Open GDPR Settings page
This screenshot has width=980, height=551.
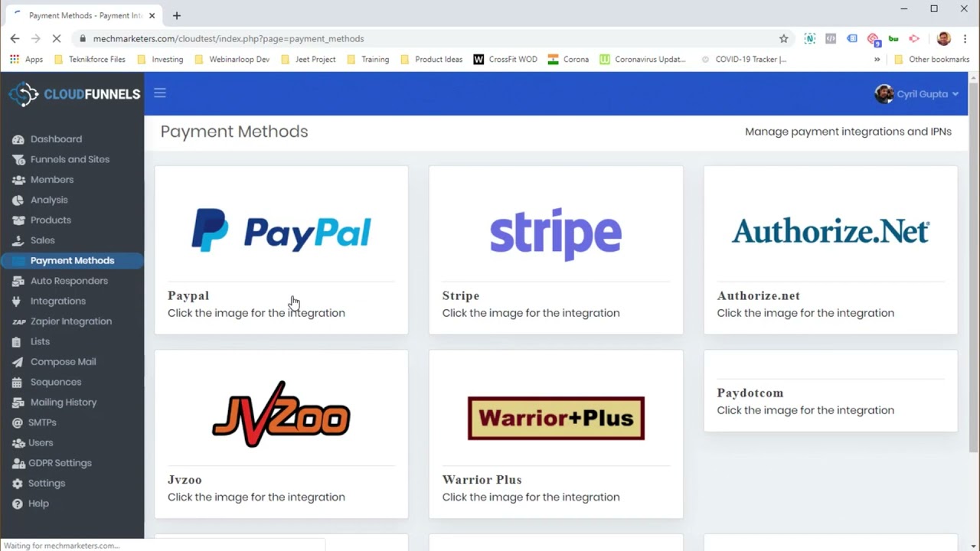60,463
